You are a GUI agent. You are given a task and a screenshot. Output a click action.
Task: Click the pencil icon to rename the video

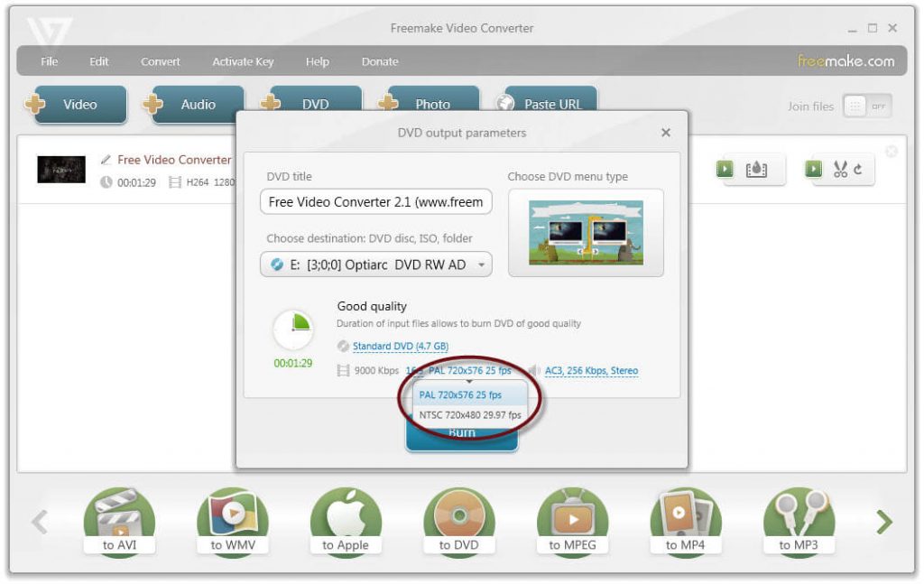tap(106, 160)
